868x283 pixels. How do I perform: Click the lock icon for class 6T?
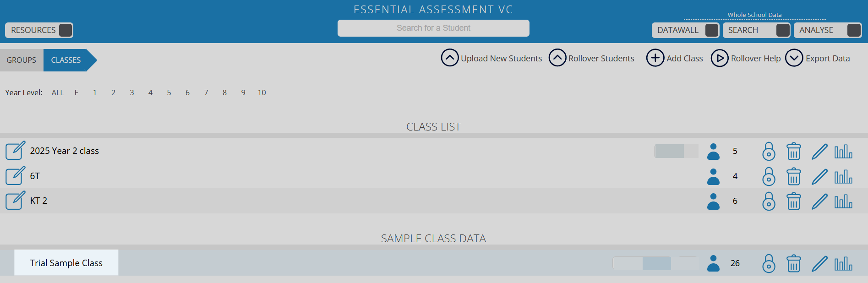(x=769, y=176)
